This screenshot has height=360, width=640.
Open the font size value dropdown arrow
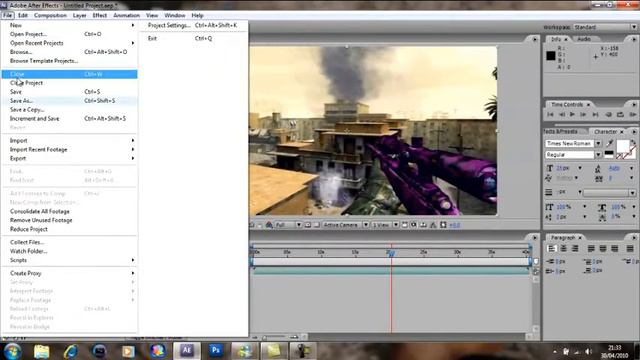coord(580,168)
